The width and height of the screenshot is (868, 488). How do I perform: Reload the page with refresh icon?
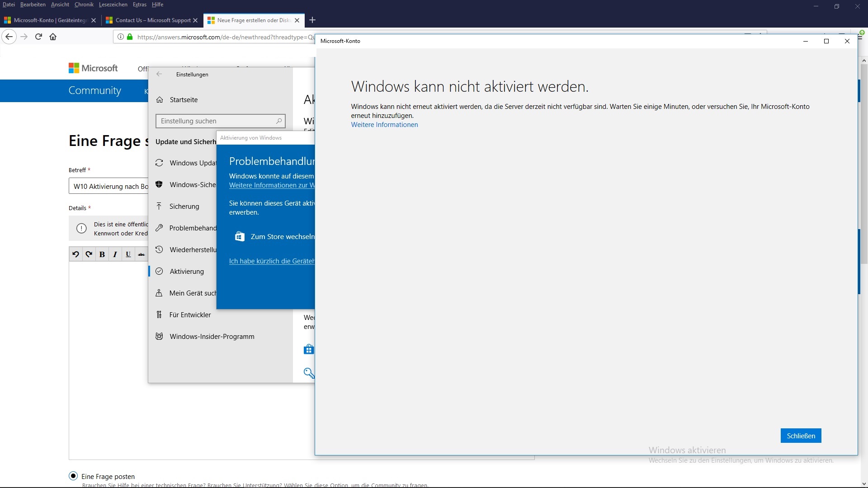pos(39,37)
